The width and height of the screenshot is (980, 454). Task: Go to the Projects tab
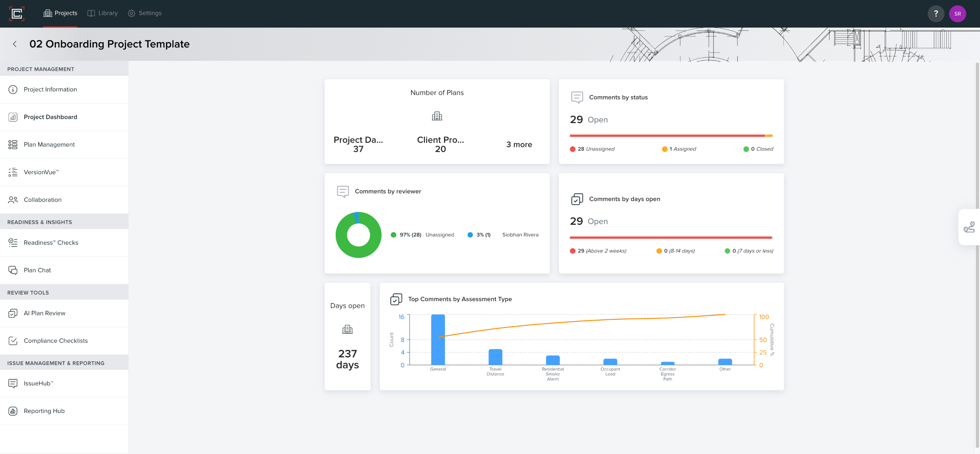point(60,13)
